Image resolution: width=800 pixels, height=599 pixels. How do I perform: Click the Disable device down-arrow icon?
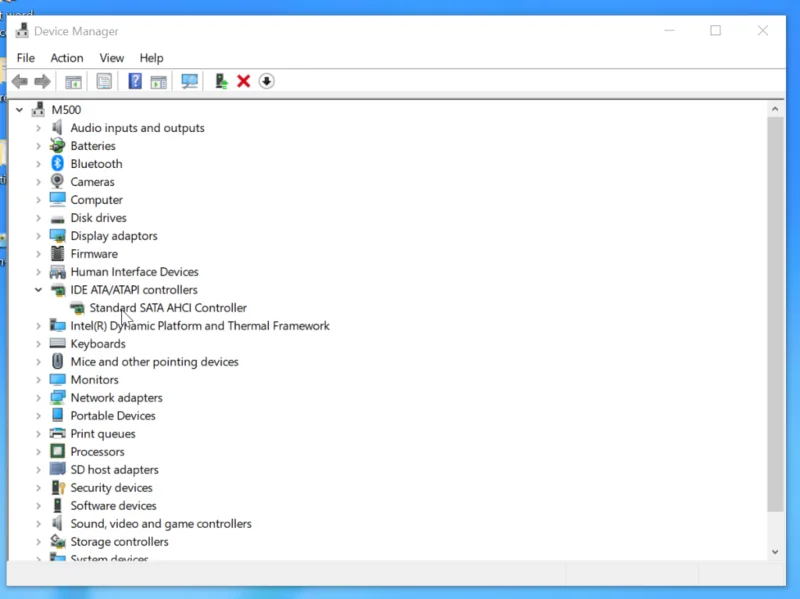266,81
